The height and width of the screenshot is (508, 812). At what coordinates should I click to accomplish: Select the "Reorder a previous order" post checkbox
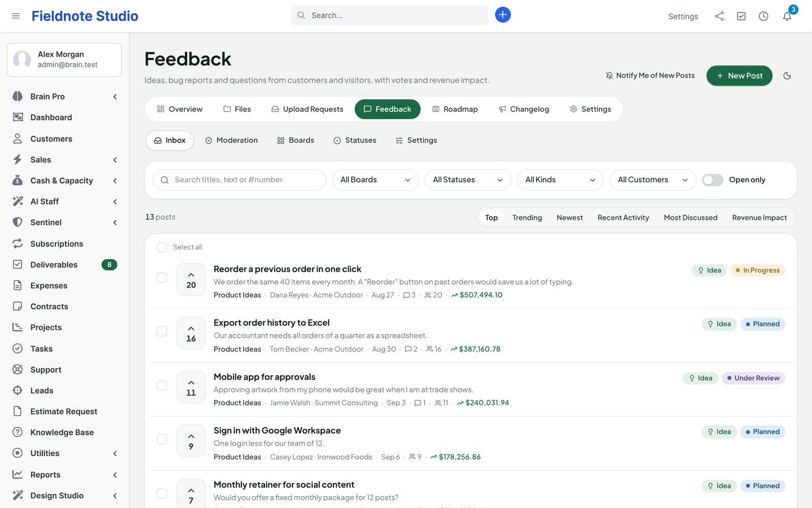click(162, 277)
